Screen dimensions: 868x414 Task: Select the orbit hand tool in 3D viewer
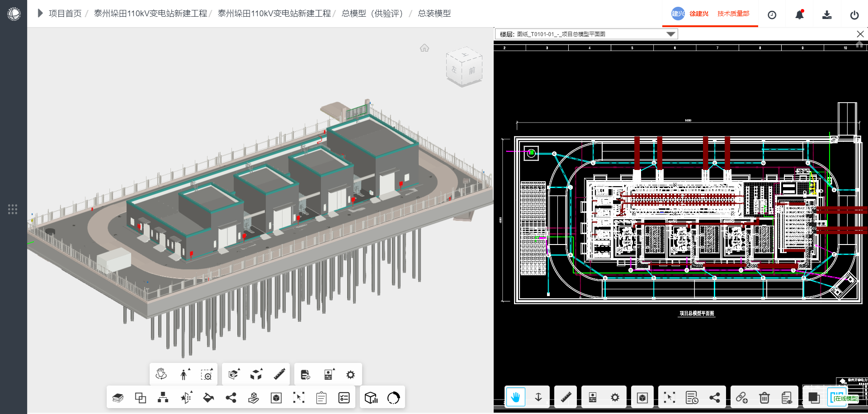click(161, 374)
